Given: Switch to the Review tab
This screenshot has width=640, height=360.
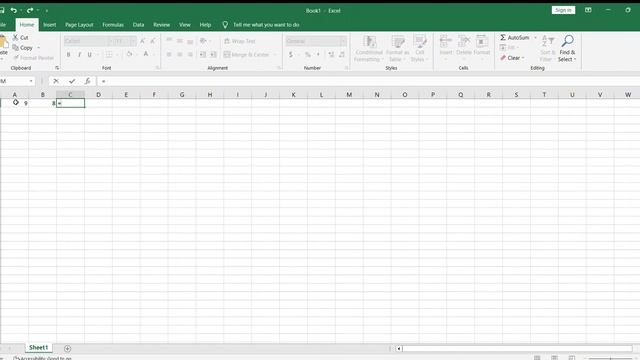Looking at the screenshot, I should point(162,25).
